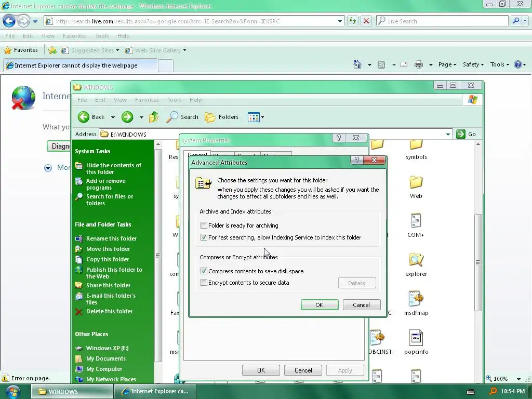Click the Start orb on the taskbar
532x399 pixels.
pos(12,392)
